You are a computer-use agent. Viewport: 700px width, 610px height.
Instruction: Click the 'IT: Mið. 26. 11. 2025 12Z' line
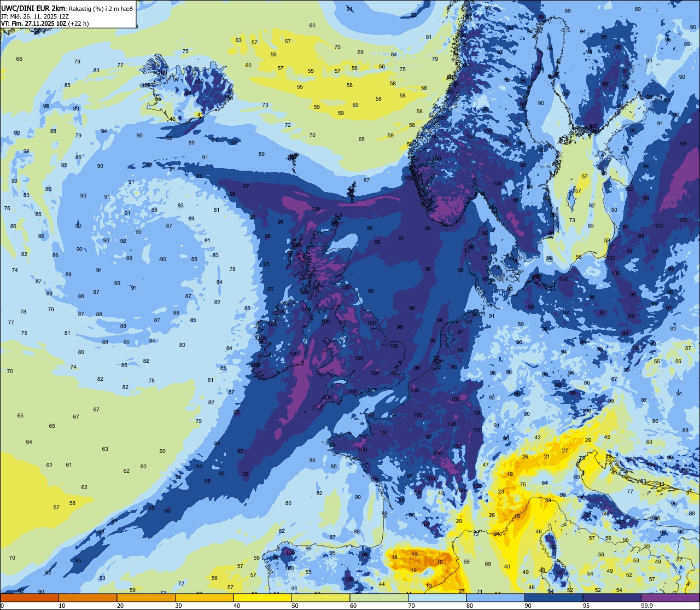pos(35,16)
